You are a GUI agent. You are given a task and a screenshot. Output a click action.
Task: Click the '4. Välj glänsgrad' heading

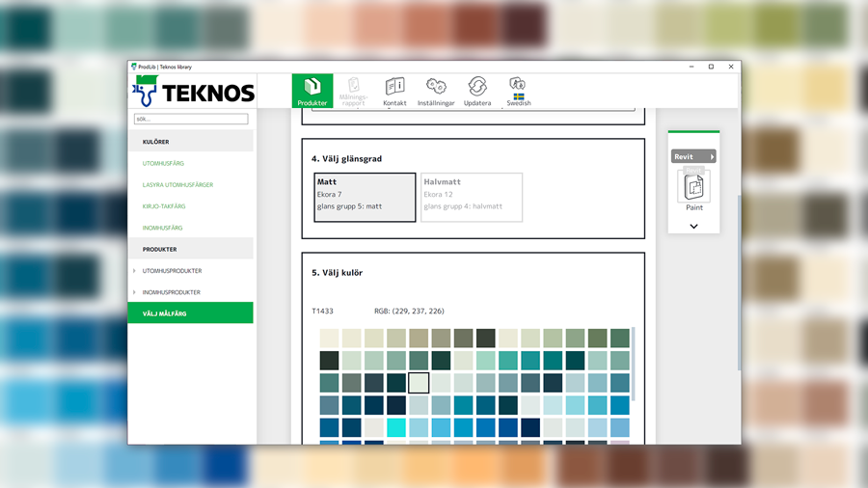[x=346, y=158]
